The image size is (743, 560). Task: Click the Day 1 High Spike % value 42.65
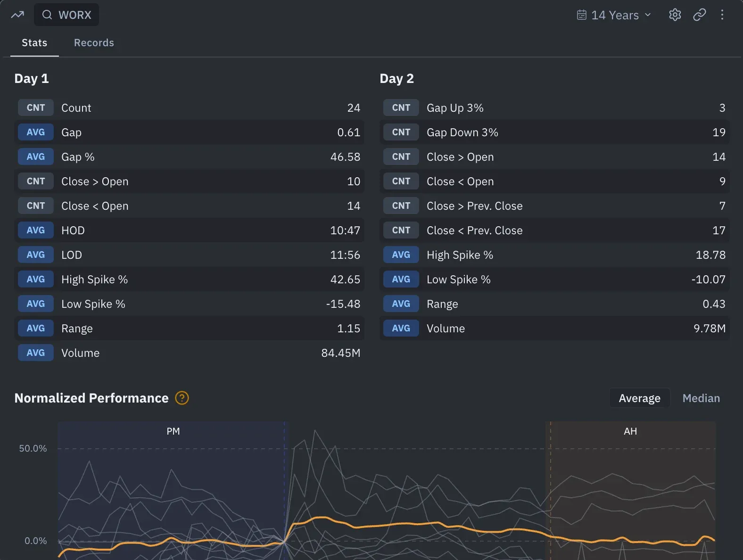pos(345,280)
